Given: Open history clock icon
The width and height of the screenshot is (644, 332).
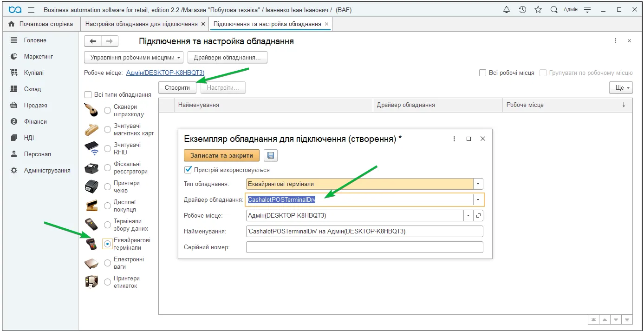Looking at the screenshot, I should click(522, 10).
